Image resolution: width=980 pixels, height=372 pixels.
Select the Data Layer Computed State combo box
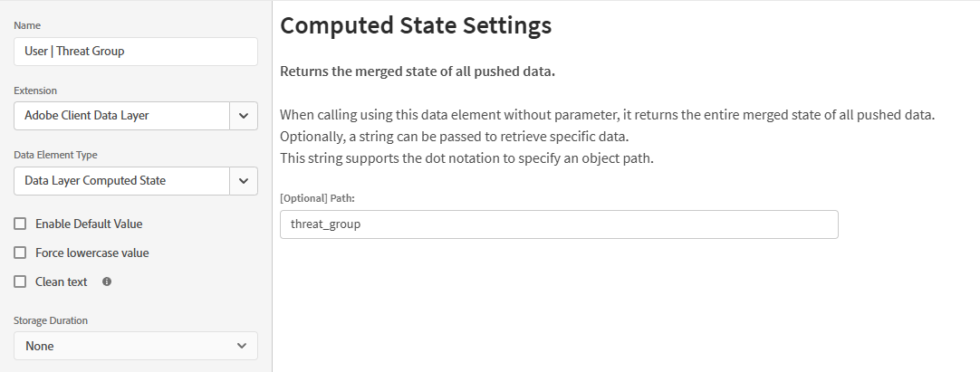[x=122, y=181]
